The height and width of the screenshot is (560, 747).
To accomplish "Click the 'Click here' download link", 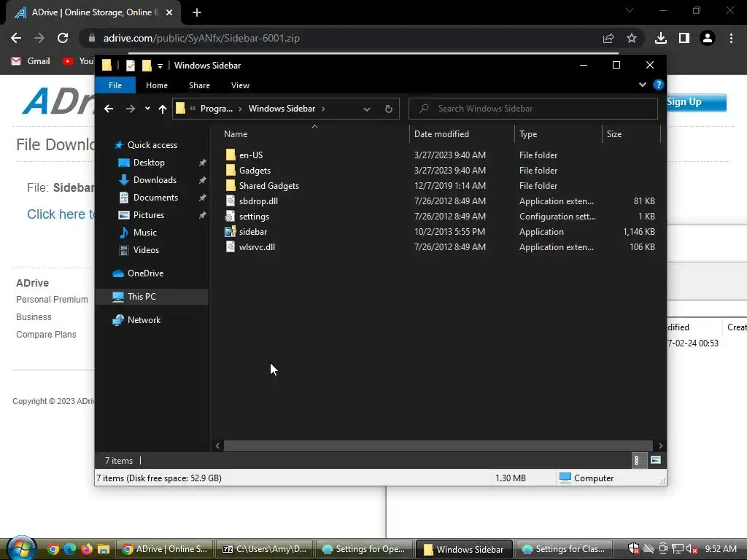I will point(61,214).
